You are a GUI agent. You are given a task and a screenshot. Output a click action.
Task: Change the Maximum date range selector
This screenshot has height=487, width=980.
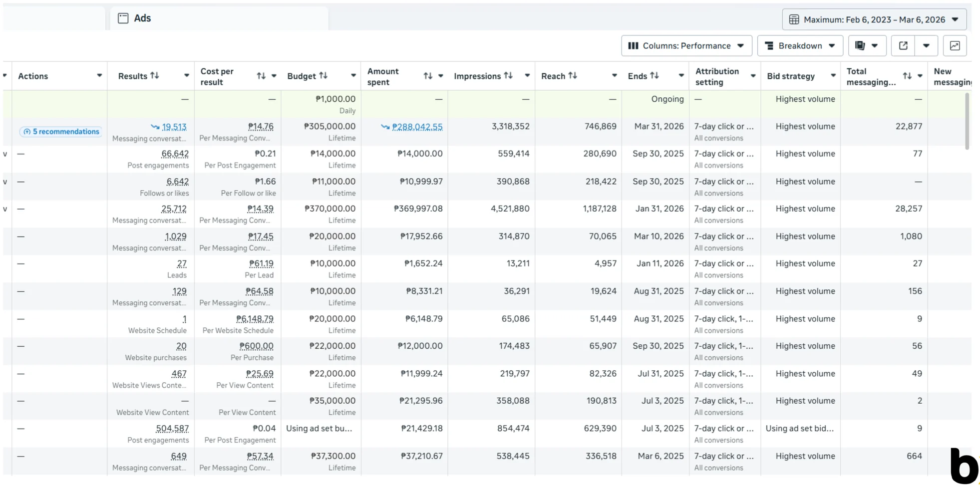tap(874, 19)
